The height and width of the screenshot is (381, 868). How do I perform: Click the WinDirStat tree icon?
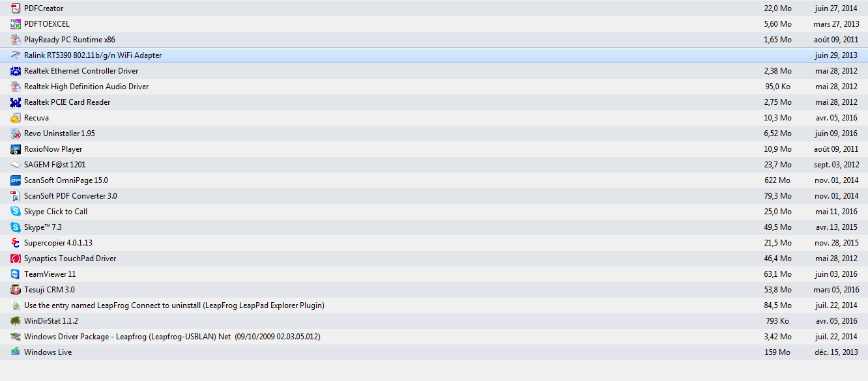pos(16,321)
